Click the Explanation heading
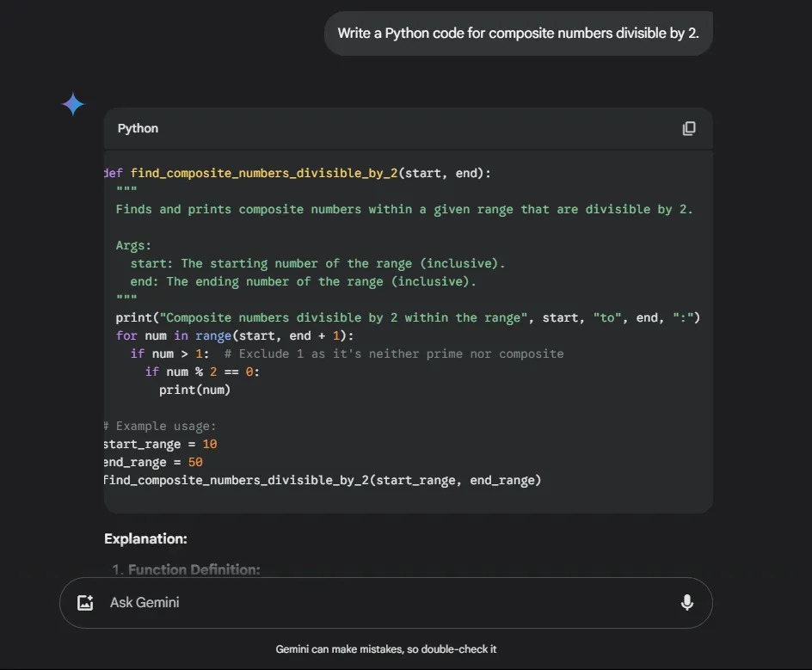Viewport: 812px width, 670px height. click(145, 538)
